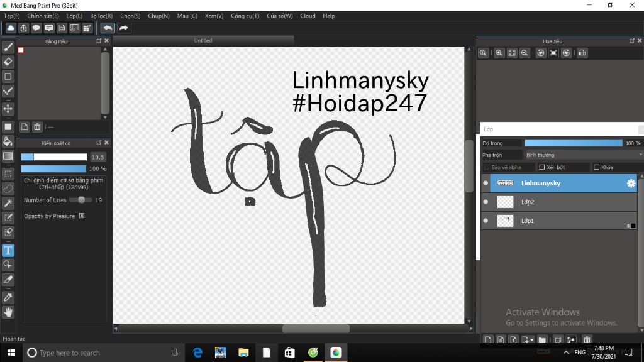
Task: Open Microsoft Store from taskbar
Action: tap(289, 353)
